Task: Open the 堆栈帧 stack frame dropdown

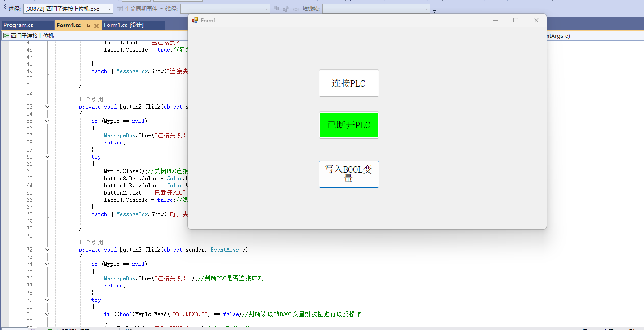Action: (426, 9)
